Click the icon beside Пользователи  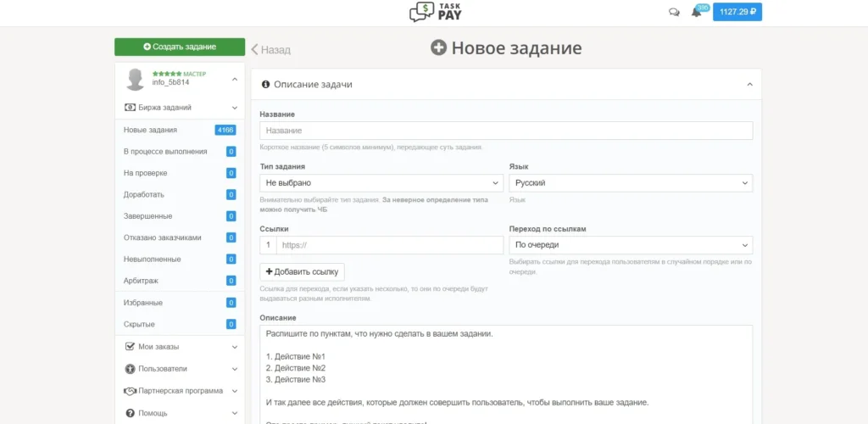coord(130,369)
